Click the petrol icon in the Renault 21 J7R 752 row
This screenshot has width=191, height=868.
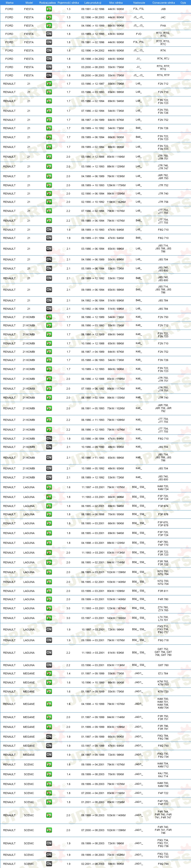pyautogui.click(x=49, y=185)
